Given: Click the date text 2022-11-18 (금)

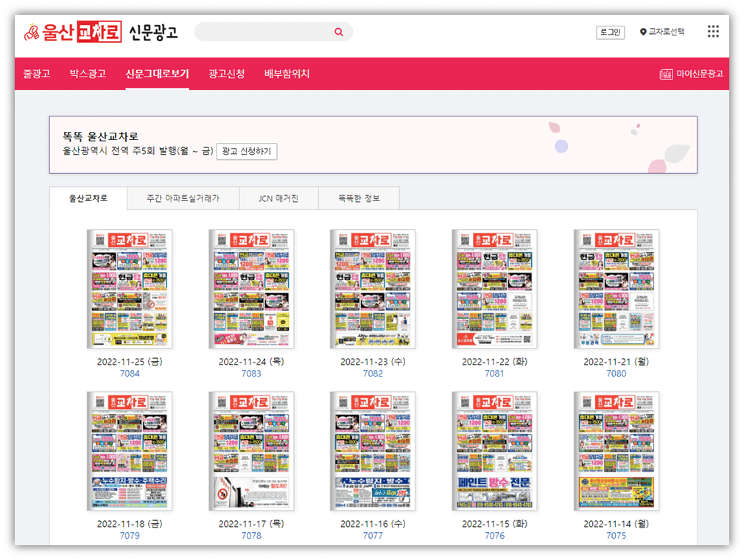Looking at the screenshot, I should coord(130,524).
